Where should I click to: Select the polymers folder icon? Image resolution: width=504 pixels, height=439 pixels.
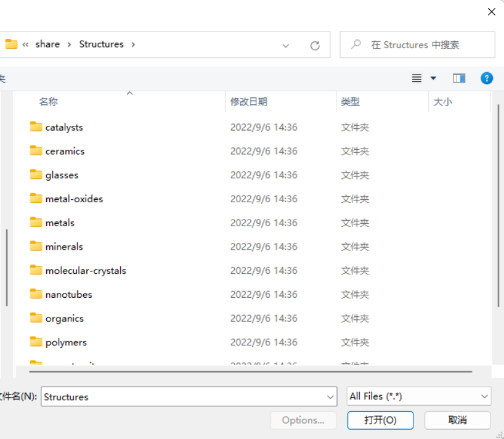[x=36, y=341]
